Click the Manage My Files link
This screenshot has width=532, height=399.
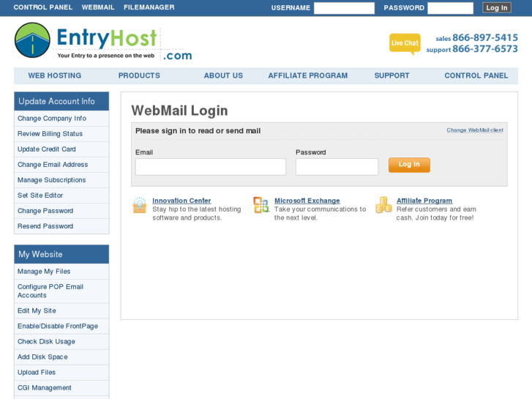click(x=44, y=272)
